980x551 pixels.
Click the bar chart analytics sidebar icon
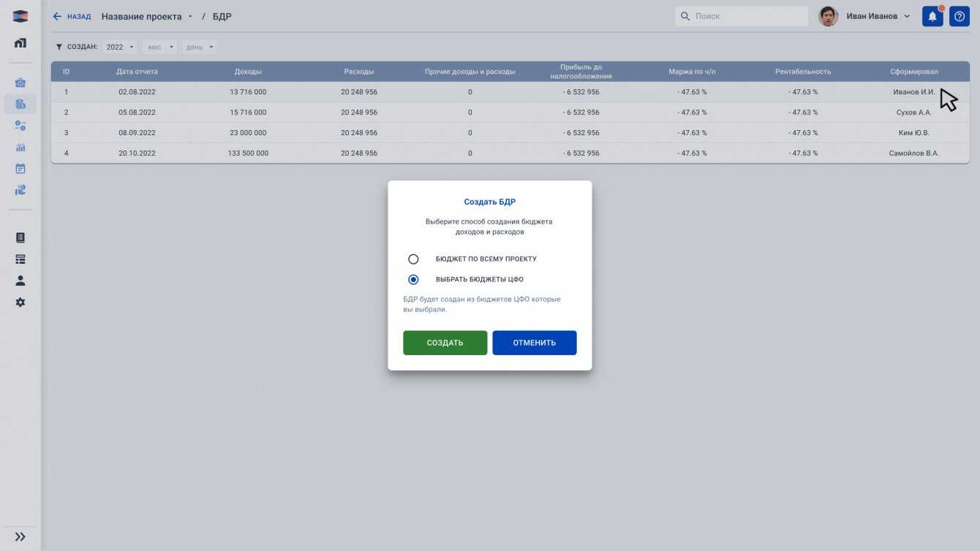pos(20,147)
